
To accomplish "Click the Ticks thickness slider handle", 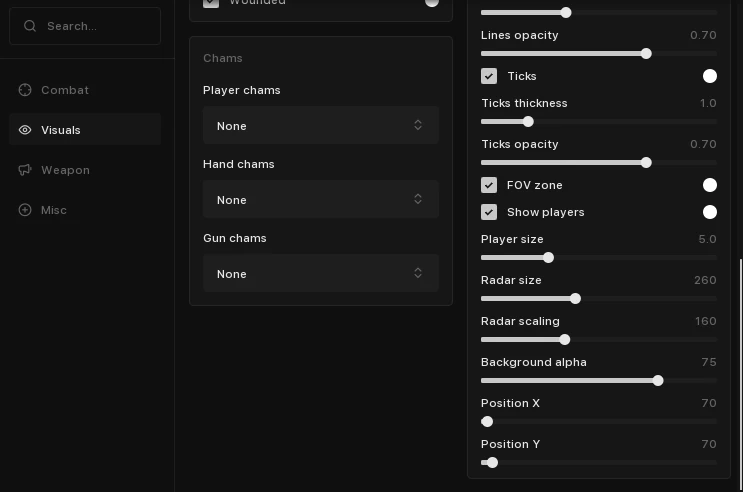I will (x=528, y=122).
